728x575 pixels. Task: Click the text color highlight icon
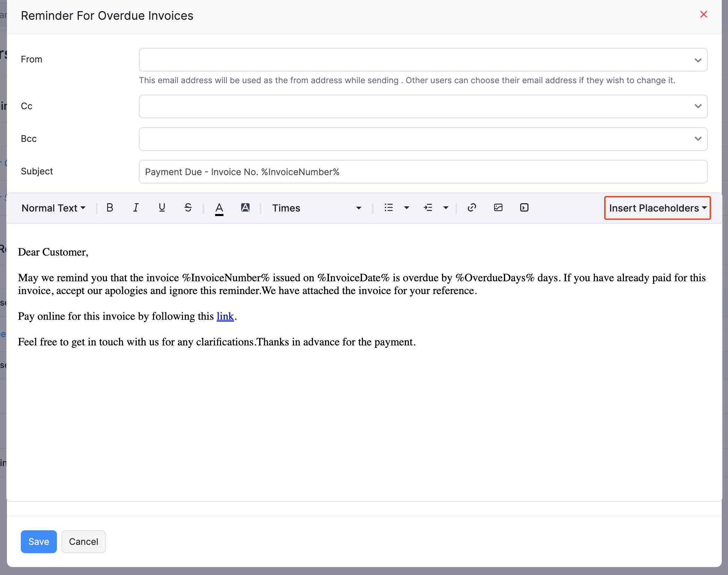(245, 208)
